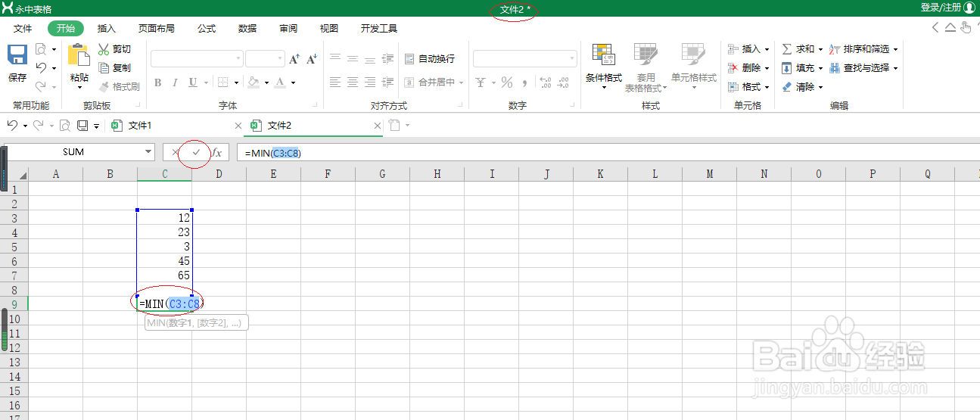Screen dimensions: 980x420
Task: Click the print preview icon in ribbon
Action: [x=41, y=50]
